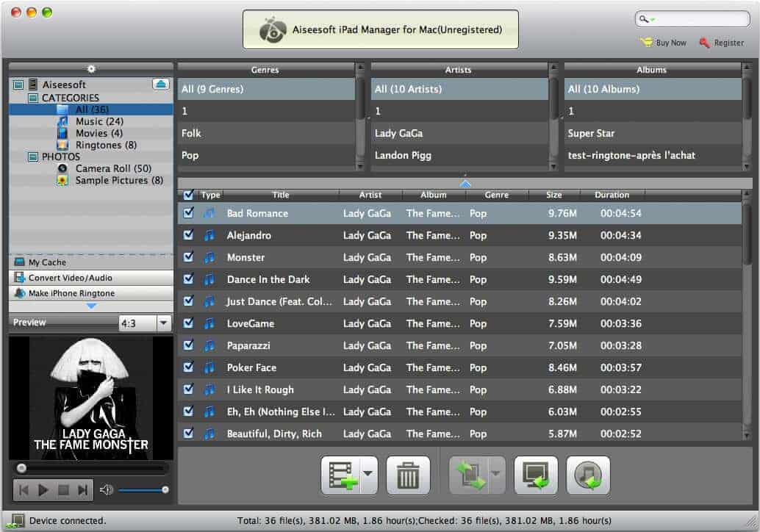Click the song list vertical scrollbar
Screen dimensions: 760x532
(747, 234)
